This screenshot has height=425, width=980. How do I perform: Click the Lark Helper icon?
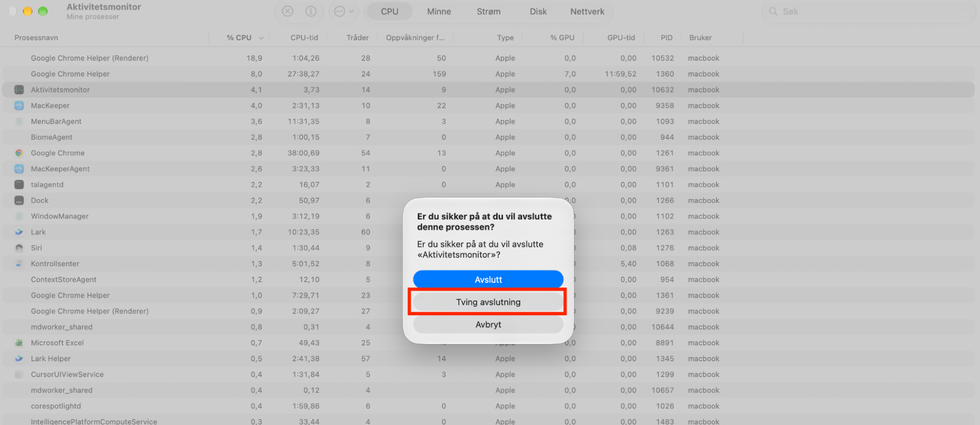(19, 358)
